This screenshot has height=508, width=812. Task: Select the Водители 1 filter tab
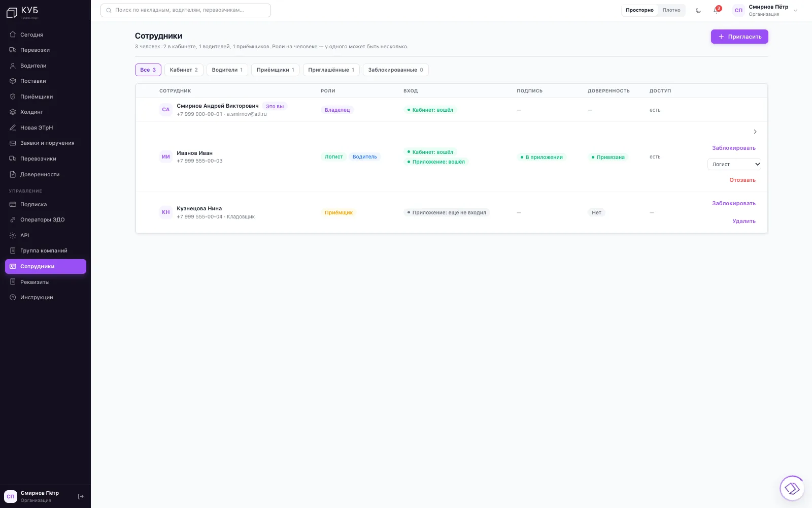coord(227,70)
